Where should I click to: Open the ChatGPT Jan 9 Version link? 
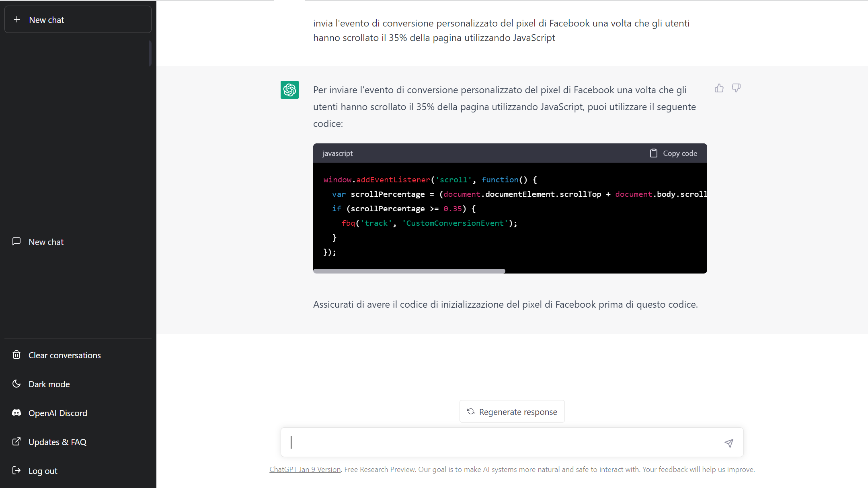point(305,469)
